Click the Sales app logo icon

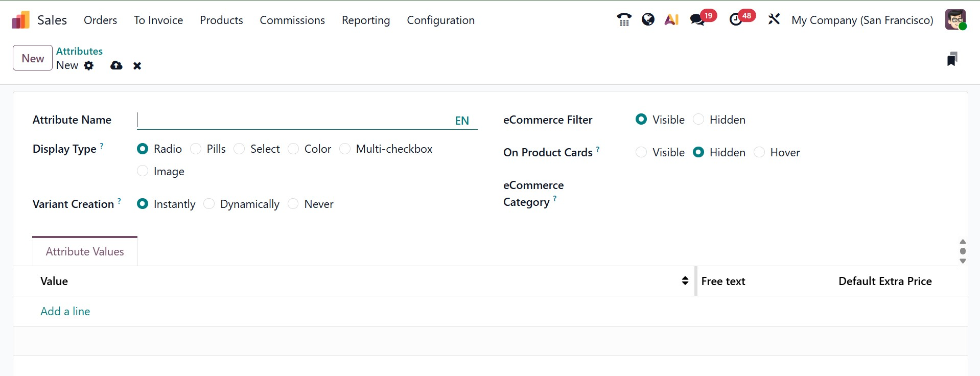click(x=20, y=20)
